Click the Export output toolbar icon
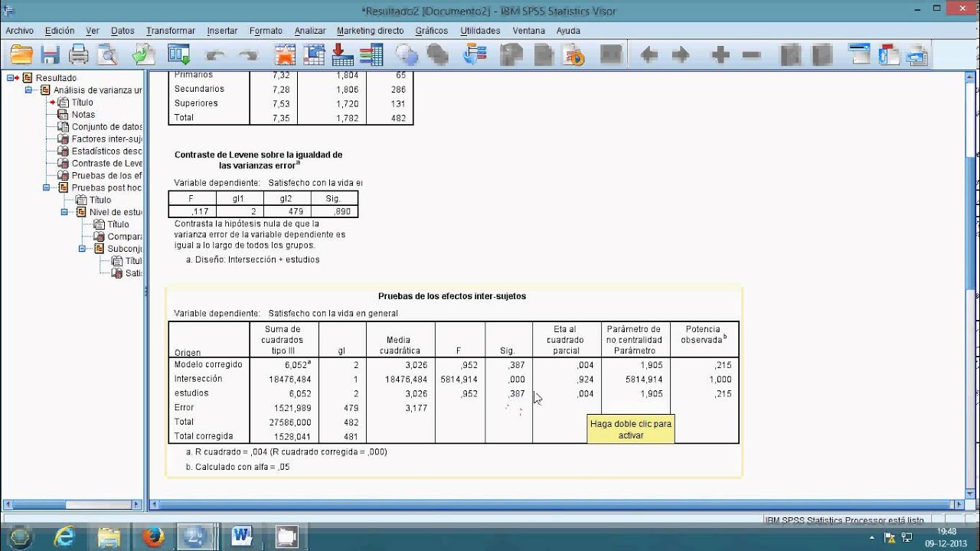The width and height of the screenshot is (980, 551). [x=143, y=55]
